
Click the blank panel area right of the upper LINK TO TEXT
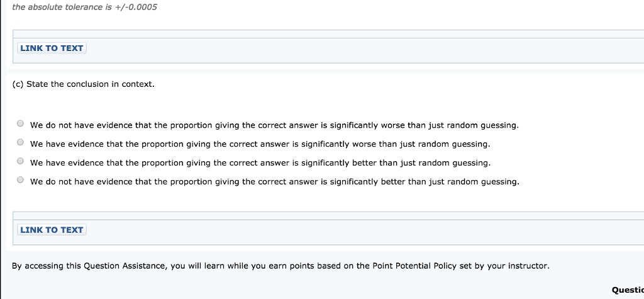[x=365, y=50]
